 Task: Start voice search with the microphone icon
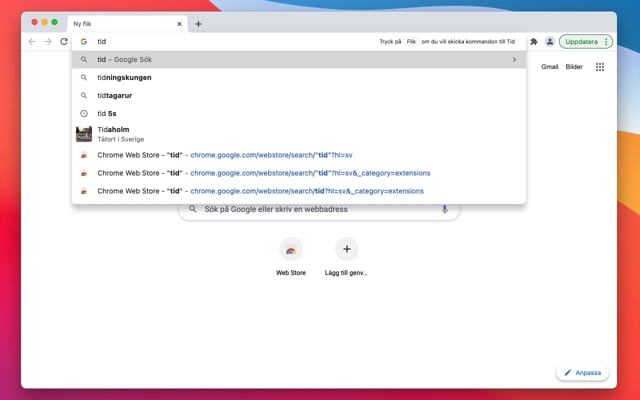coord(444,209)
